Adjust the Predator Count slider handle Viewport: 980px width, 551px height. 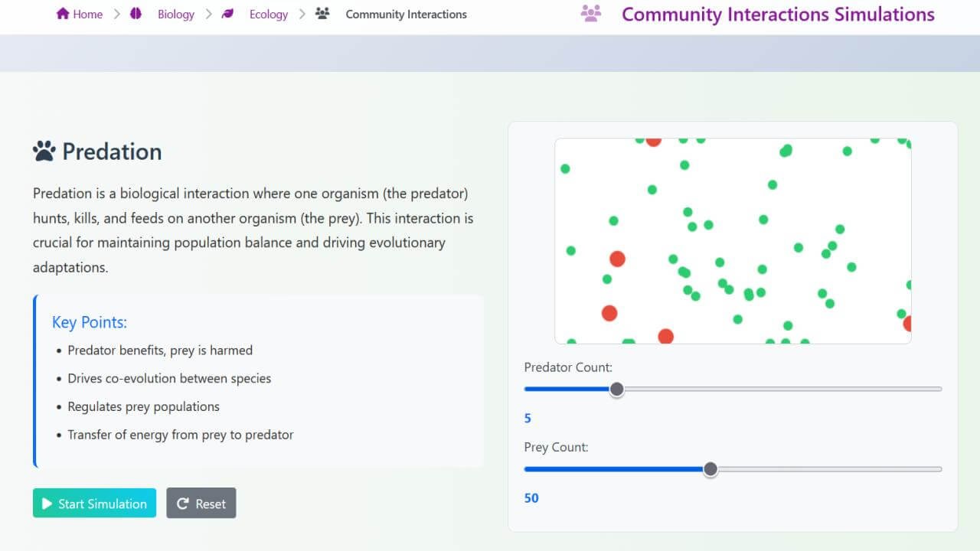click(616, 390)
